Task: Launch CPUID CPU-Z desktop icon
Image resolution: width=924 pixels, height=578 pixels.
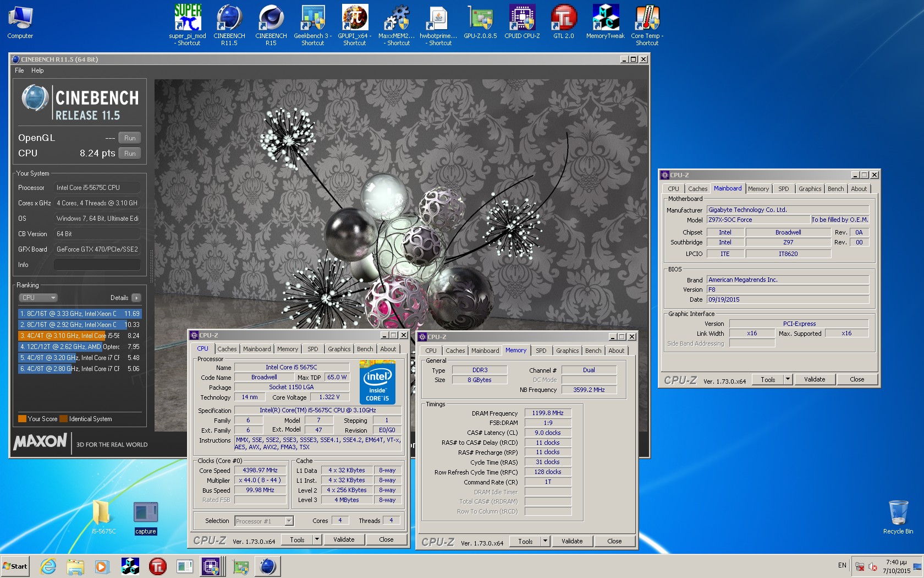Action: click(522, 22)
